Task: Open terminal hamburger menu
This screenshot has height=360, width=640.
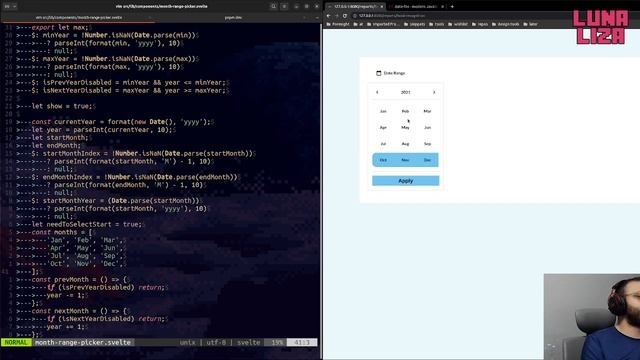Action: (x=284, y=6)
